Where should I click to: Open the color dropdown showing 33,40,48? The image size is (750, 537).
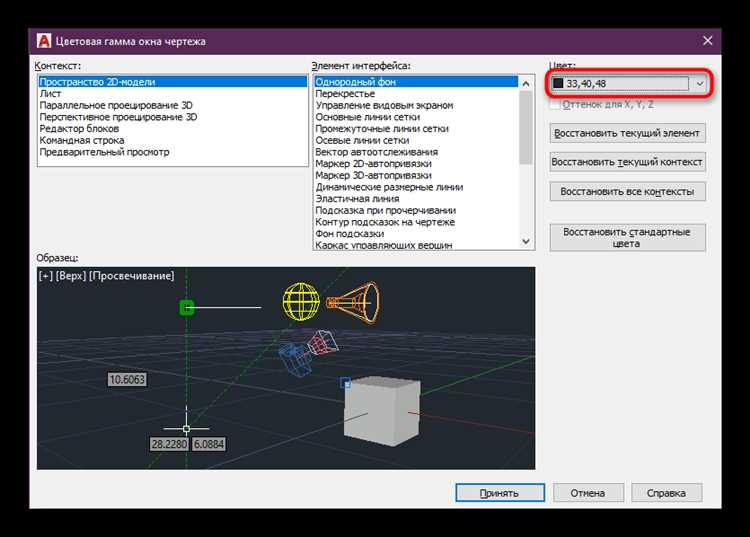tap(629, 83)
